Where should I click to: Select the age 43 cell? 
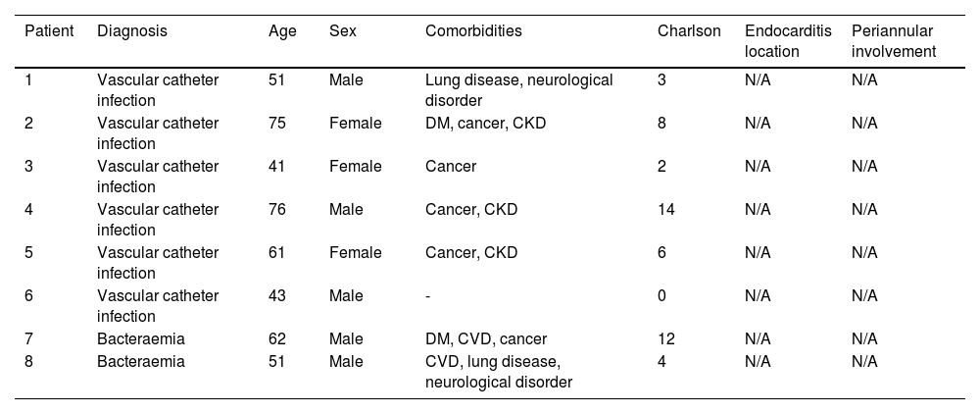pos(277,295)
